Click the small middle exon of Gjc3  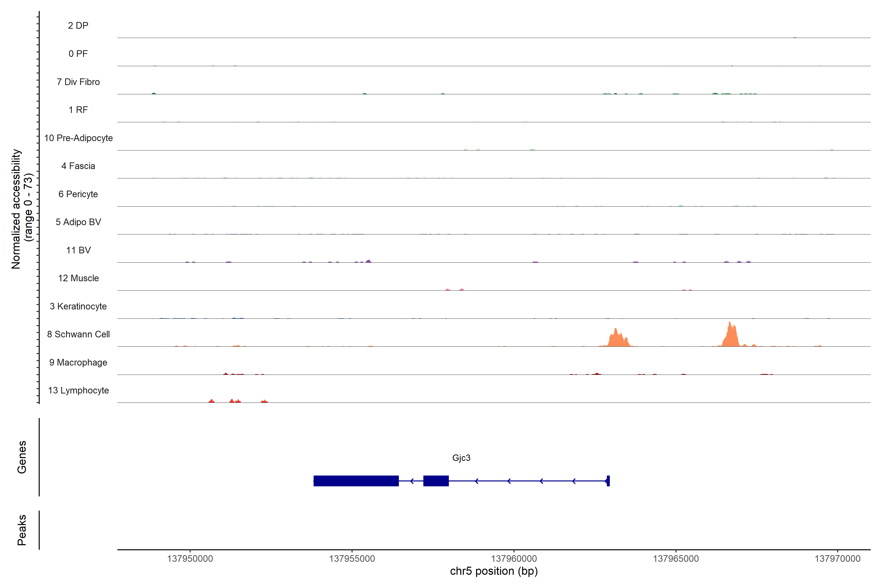pyautogui.click(x=436, y=481)
